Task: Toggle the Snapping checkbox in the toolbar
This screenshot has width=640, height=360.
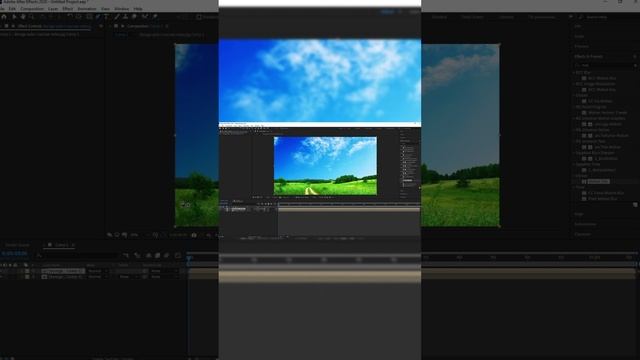Action: pyautogui.click(x=199, y=17)
